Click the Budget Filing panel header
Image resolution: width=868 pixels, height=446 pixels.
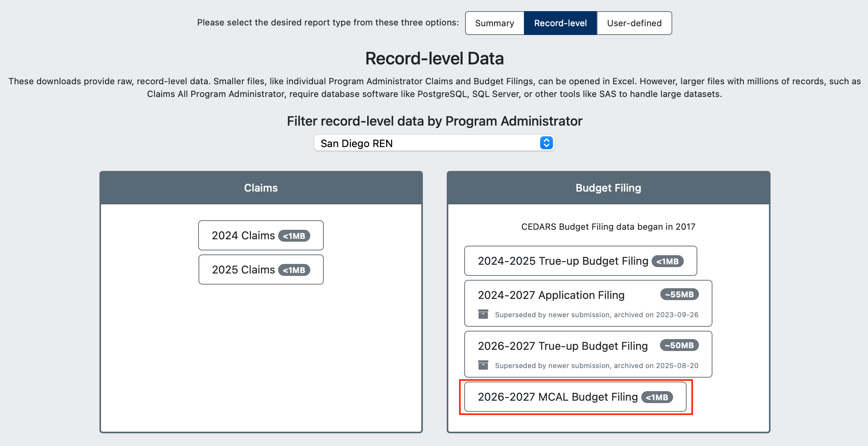tap(608, 188)
